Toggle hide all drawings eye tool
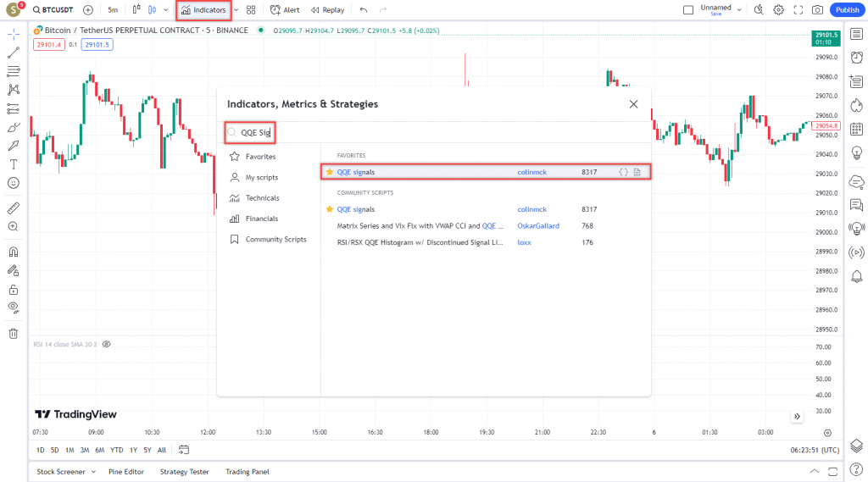 coord(14,307)
